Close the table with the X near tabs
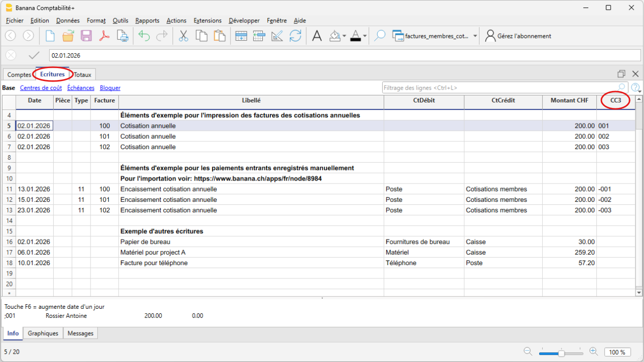The width and height of the screenshot is (644, 362). point(635,74)
